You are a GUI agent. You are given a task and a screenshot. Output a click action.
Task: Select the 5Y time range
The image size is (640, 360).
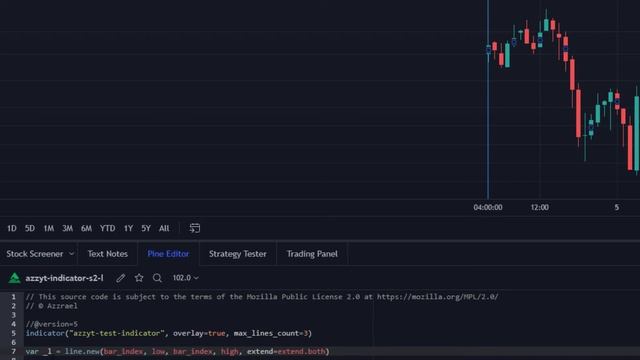click(x=146, y=228)
